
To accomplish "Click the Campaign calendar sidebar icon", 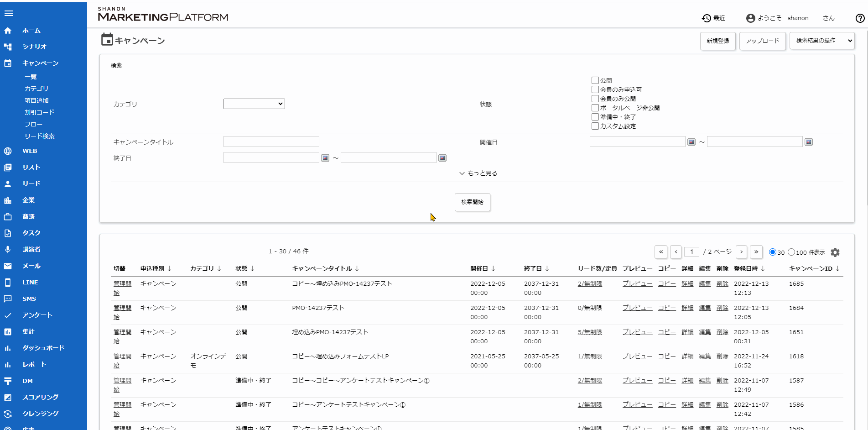I will [x=8, y=63].
